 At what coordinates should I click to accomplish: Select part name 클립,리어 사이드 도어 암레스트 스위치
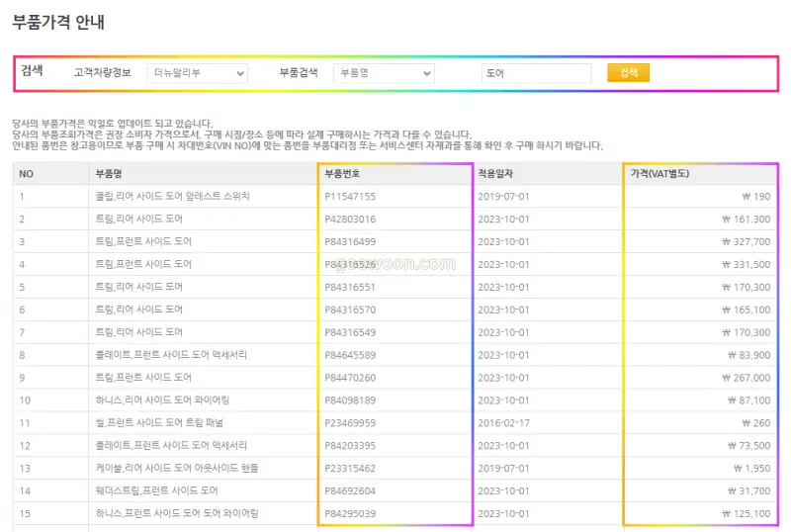point(172,196)
